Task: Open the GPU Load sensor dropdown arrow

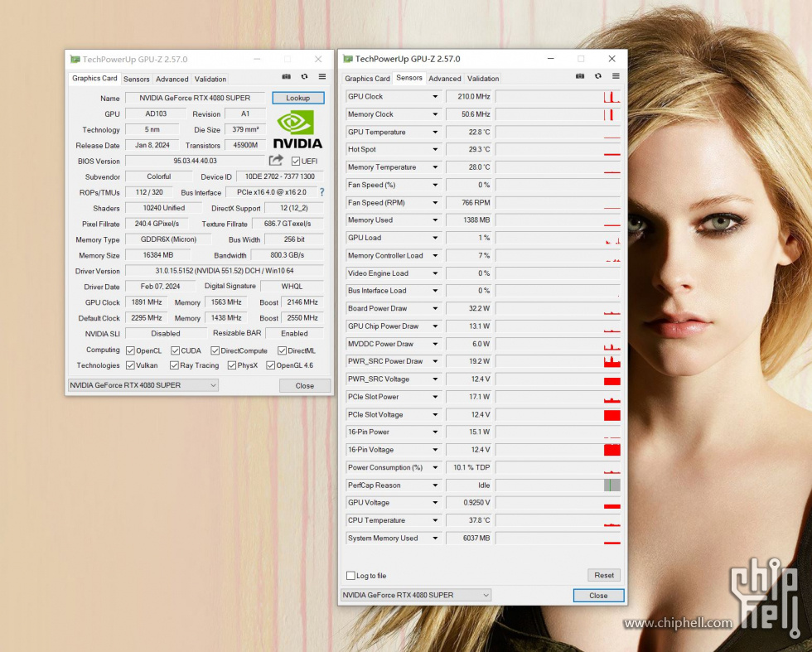Action: pyautogui.click(x=435, y=238)
